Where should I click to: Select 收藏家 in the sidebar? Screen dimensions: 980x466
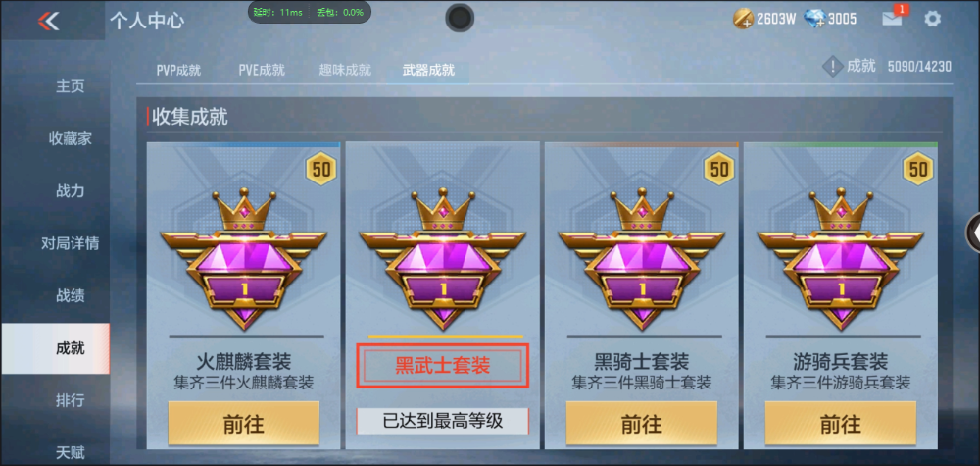pyautogui.click(x=70, y=139)
